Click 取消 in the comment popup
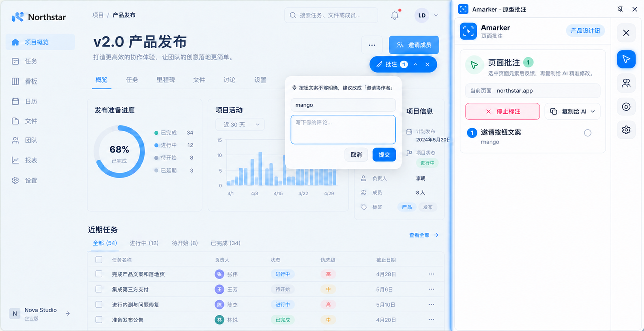This screenshot has width=644, height=331. click(356, 155)
